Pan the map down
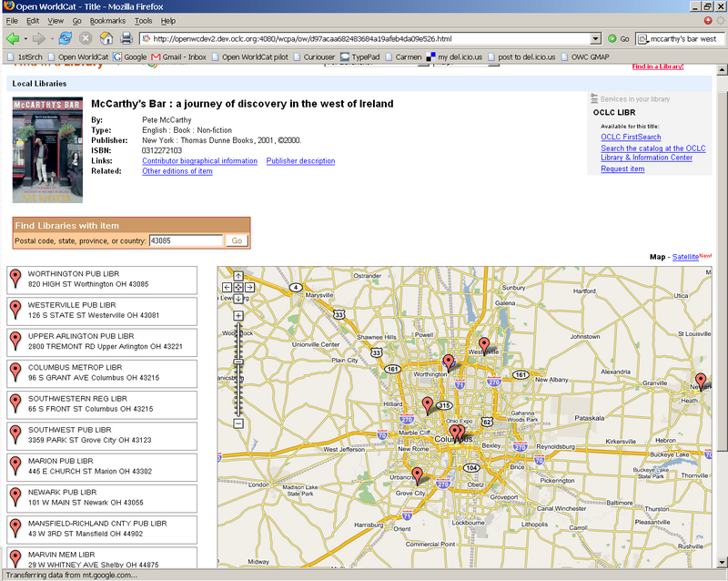 238,299
